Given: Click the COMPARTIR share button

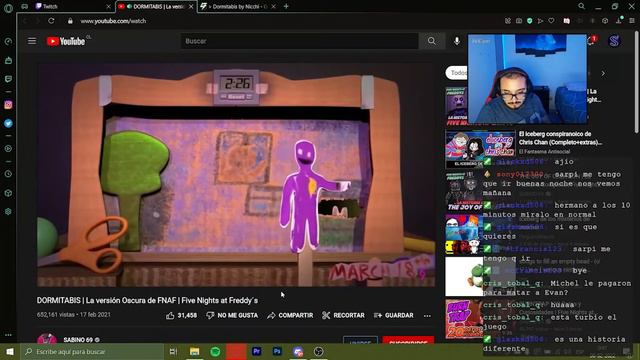Looking at the screenshot, I should click(x=290, y=315).
